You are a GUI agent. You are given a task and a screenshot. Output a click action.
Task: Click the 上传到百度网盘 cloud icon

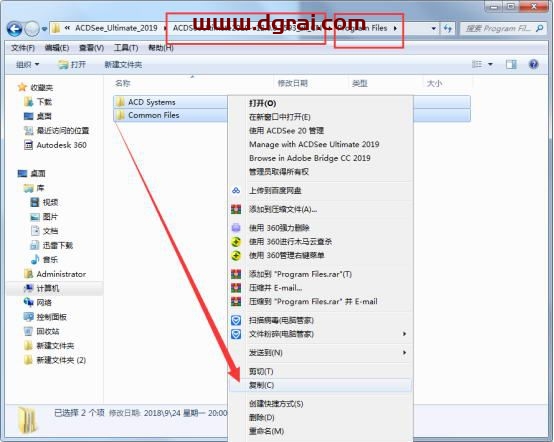coord(236,191)
